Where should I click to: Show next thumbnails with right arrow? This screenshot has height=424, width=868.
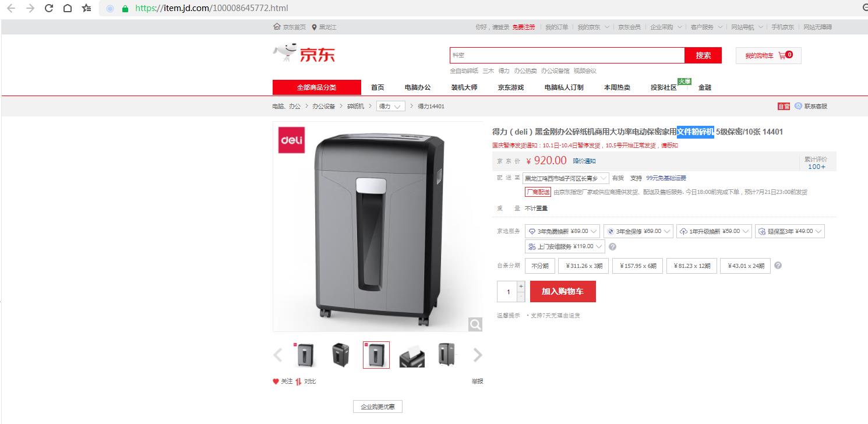pyautogui.click(x=478, y=355)
